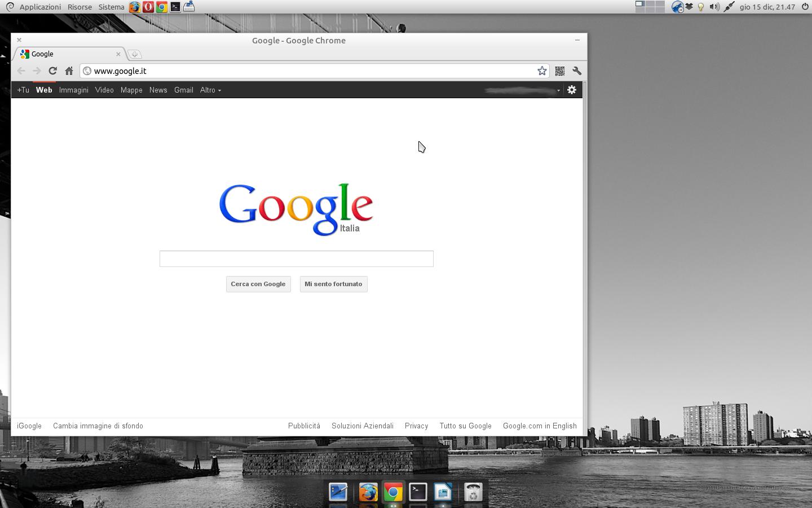Switch to Video search
Image resolution: width=812 pixels, height=508 pixels.
pos(104,90)
